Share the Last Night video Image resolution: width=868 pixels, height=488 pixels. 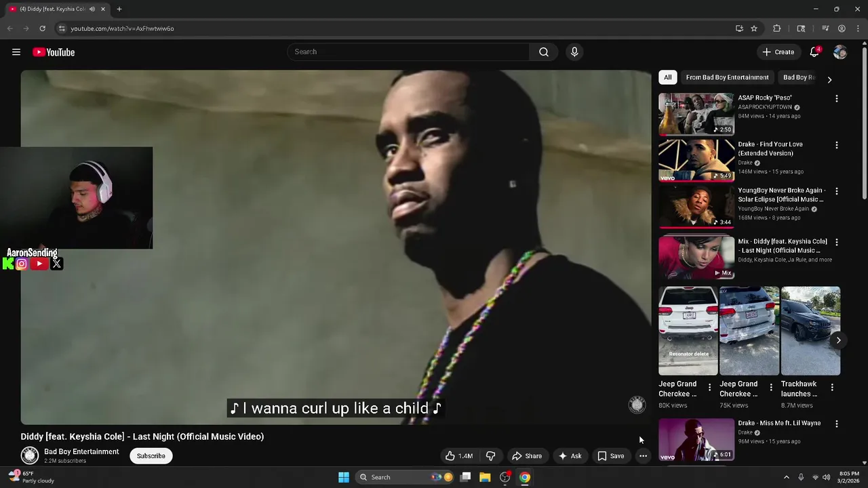pyautogui.click(x=527, y=456)
